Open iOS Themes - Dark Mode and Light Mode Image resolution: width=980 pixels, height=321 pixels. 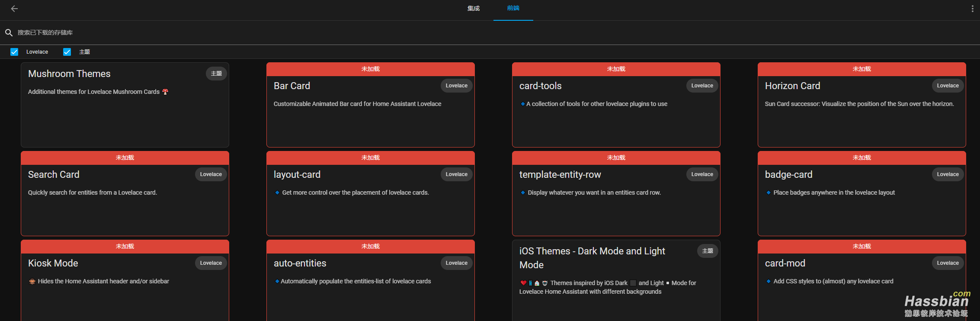[x=616, y=280]
